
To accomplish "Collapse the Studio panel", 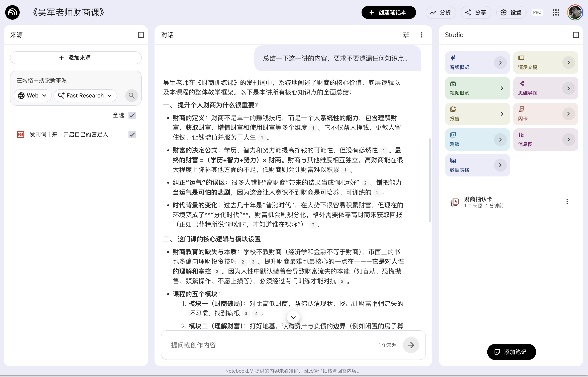I will (576, 35).
